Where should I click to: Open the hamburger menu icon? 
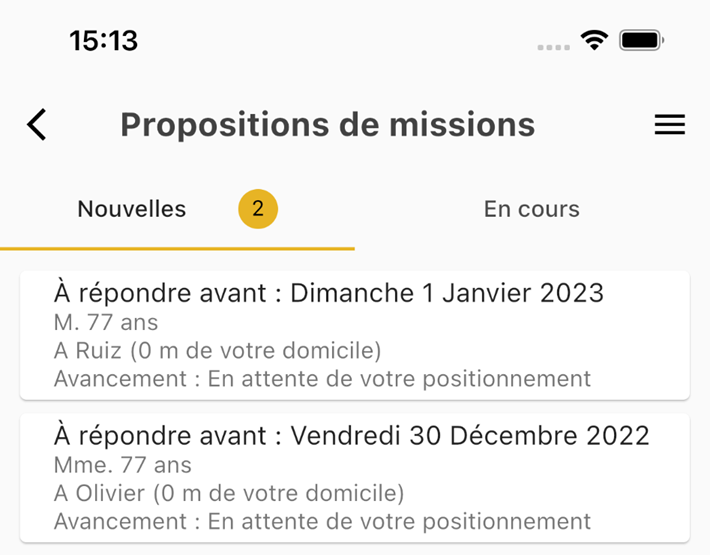pos(670,124)
